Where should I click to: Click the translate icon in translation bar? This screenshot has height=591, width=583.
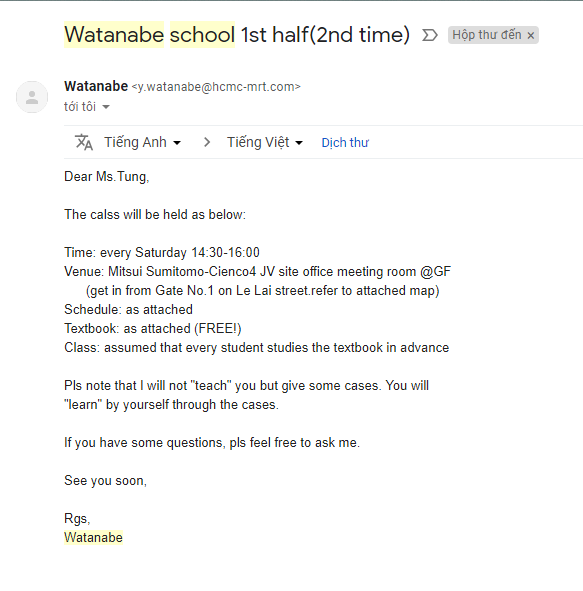click(84, 142)
